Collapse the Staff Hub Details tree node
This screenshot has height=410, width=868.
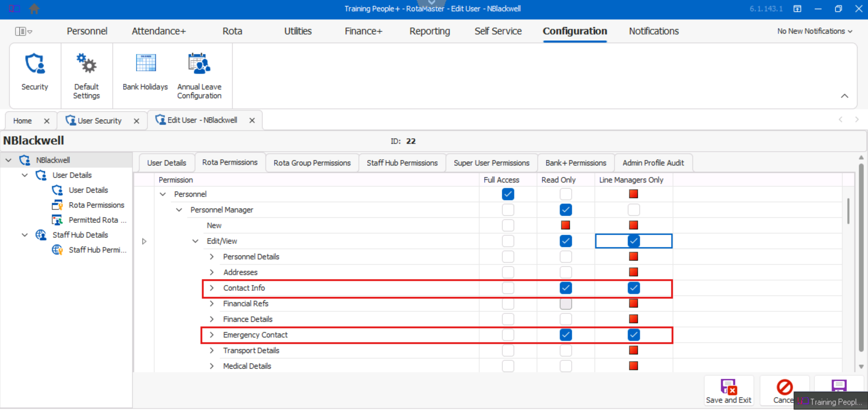[25, 235]
